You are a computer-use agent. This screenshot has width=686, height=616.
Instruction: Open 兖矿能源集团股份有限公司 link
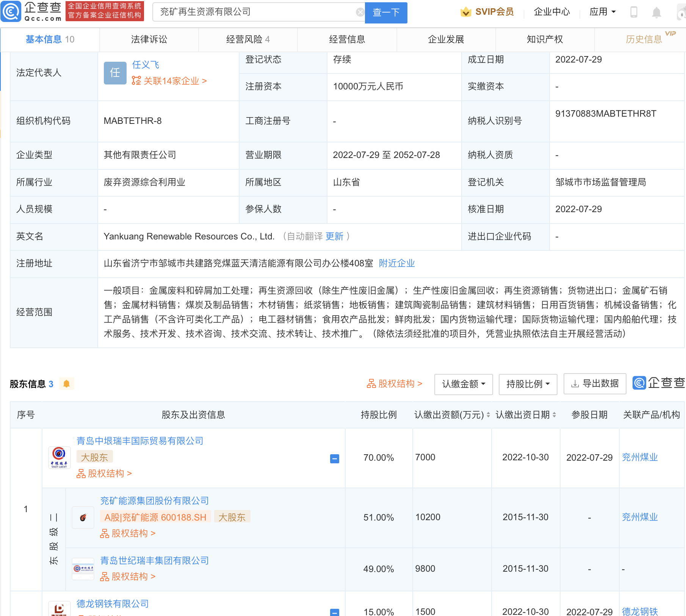click(x=154, y=501)
